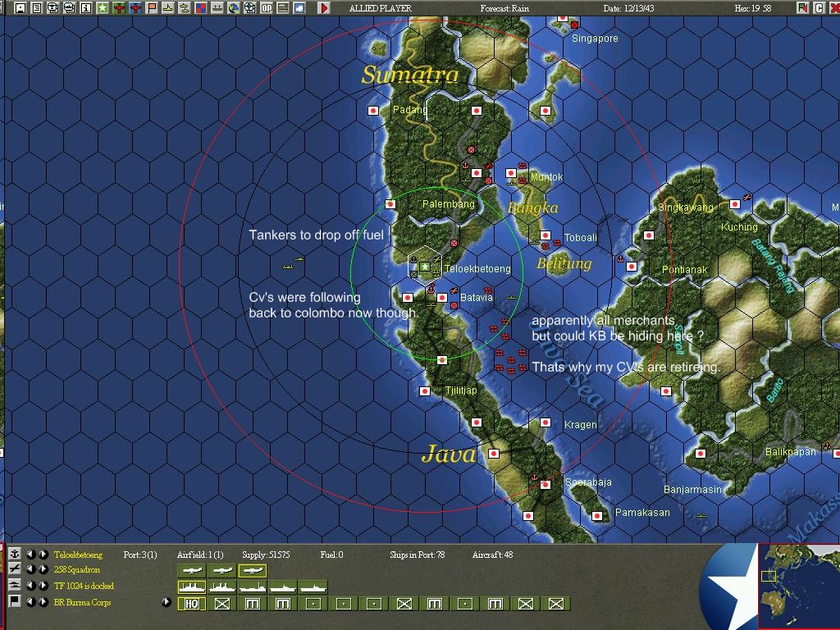
Task: Step to the next squadron using the right arrow
Action: coord(43,569)
